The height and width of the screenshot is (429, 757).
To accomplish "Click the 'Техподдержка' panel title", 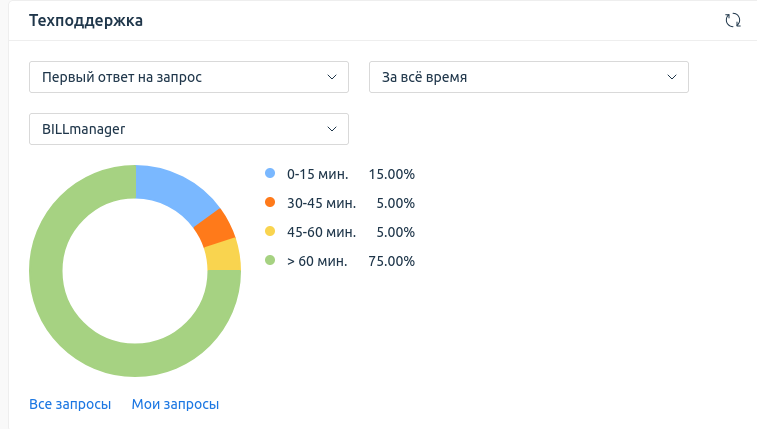I will 85,20.
